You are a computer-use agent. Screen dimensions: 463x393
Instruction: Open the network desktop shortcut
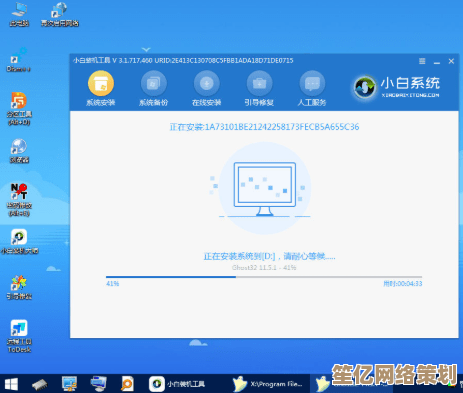coord(60,14)
